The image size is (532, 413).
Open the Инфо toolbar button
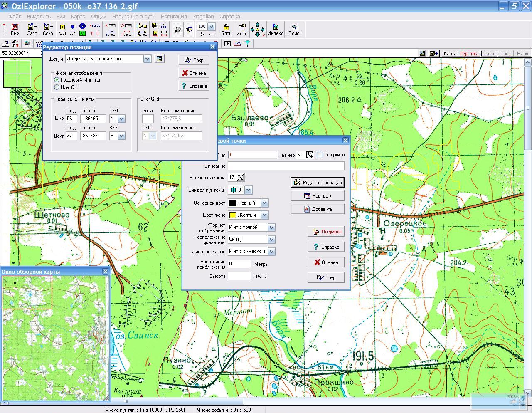242,29
